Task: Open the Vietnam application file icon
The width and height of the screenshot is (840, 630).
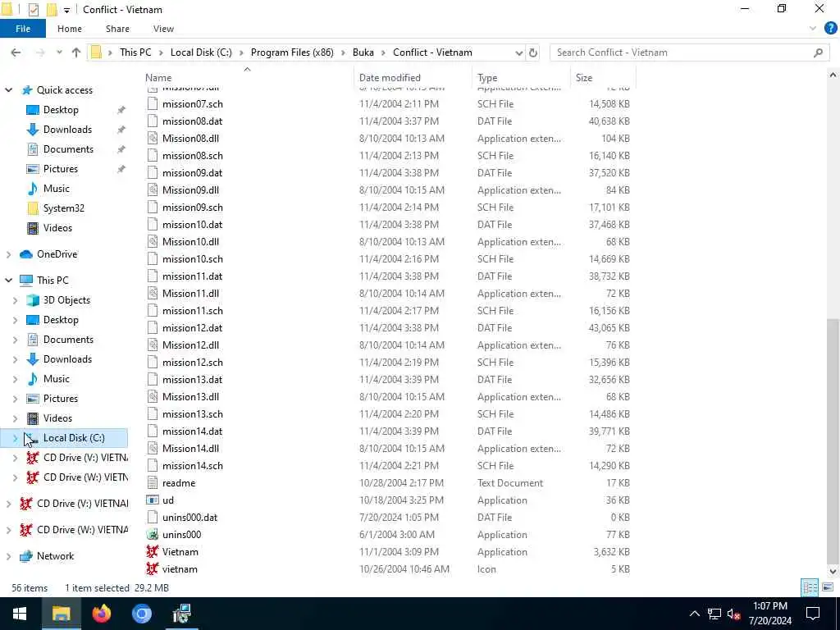Action: coord(153,552)
